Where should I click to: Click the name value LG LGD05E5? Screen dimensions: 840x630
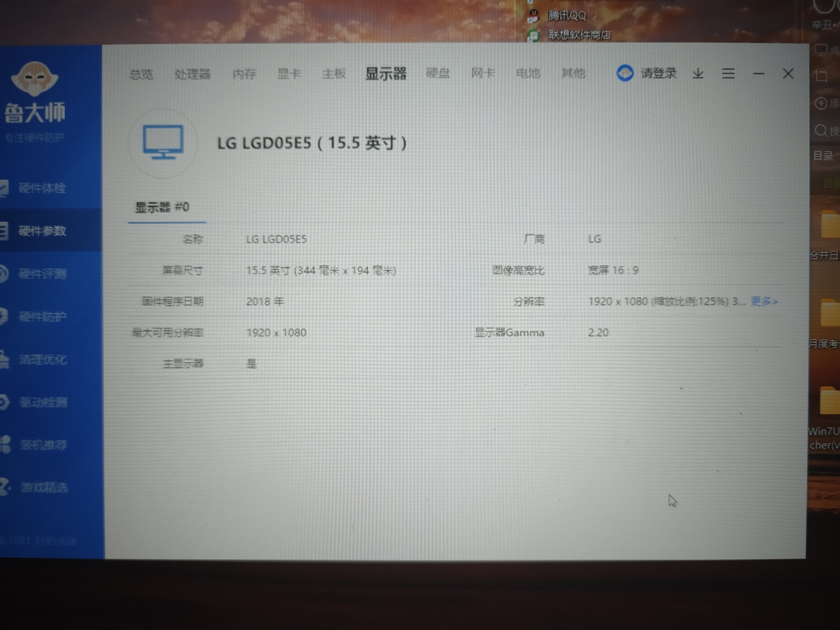[276, 239]
